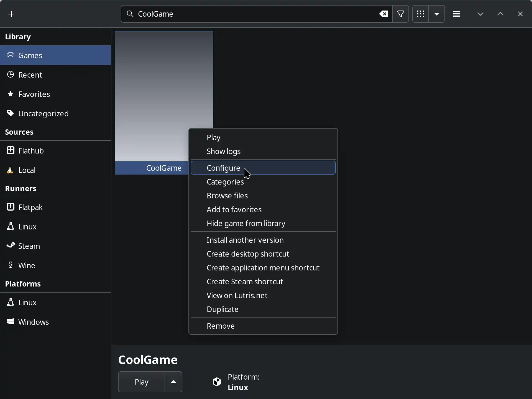Click Add to favorites entry

234,209
